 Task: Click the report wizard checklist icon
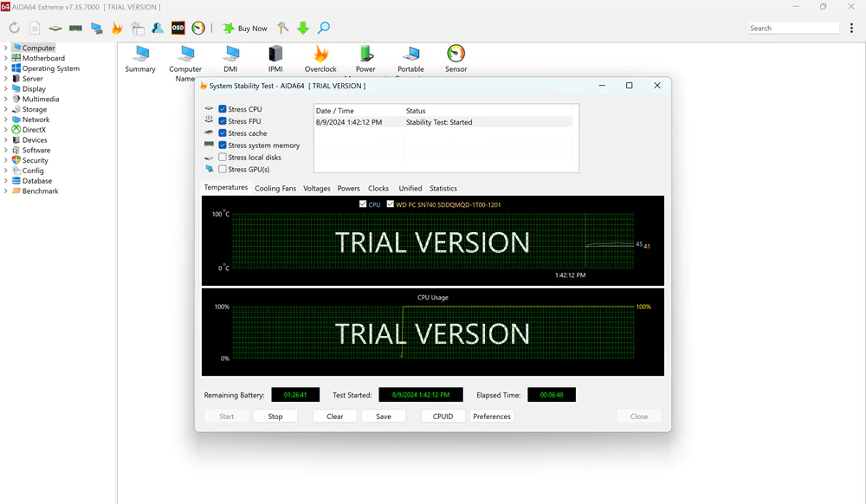pyautogui.click(x=138, y=28)
